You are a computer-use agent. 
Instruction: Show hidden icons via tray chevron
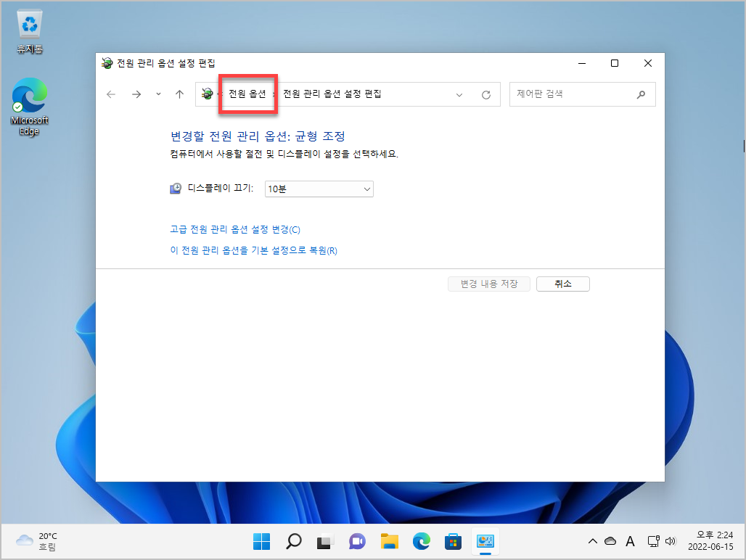(x=593, y=541)
